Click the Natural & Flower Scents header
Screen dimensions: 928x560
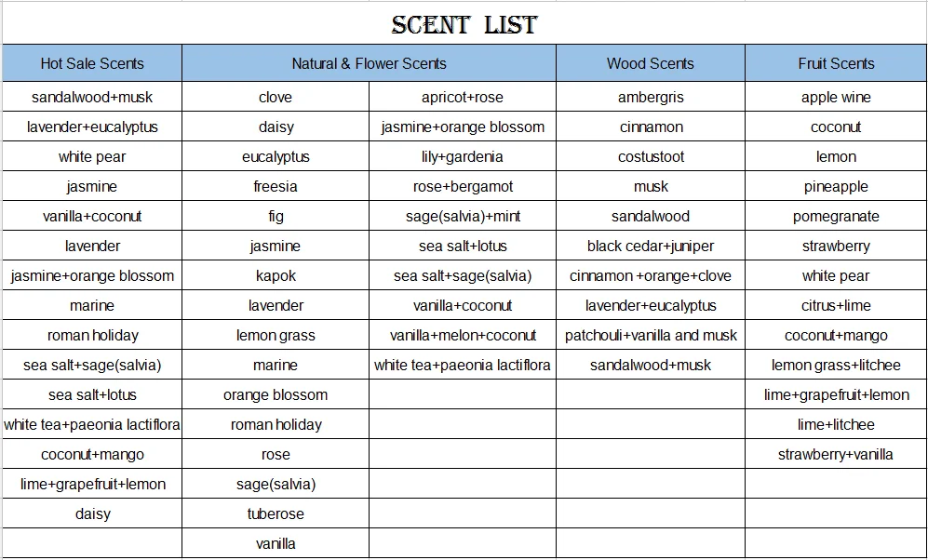369,63
